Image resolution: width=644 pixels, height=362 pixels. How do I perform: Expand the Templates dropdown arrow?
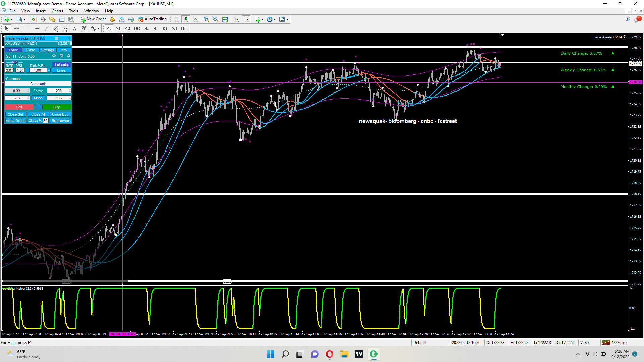pos(287,19)
